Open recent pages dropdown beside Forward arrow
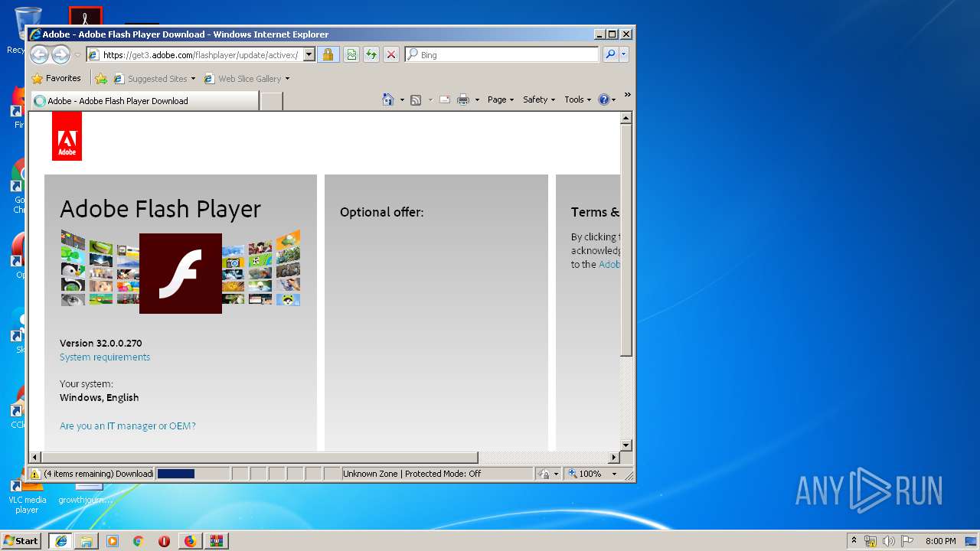980x551 pixels. tap(77, 55)
